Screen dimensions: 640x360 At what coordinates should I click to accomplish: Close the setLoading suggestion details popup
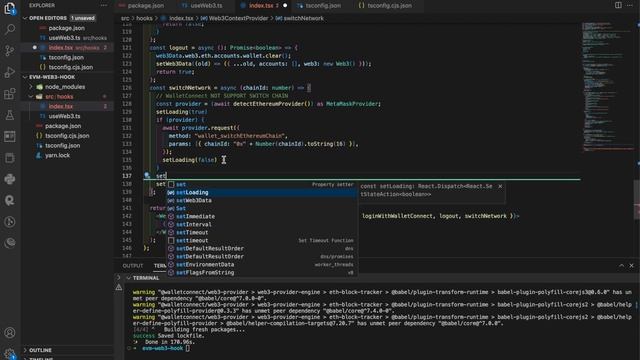(x=500, y=186)
